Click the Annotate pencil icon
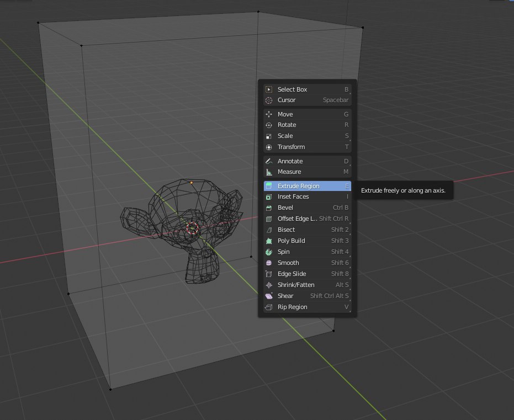The height and width of the screenshot is (420, 514). (x=269, y=161)
